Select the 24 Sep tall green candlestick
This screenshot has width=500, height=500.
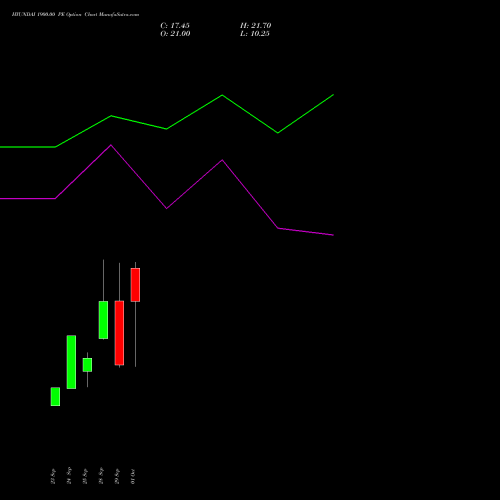pyautogui.click(x=71, y=362)
